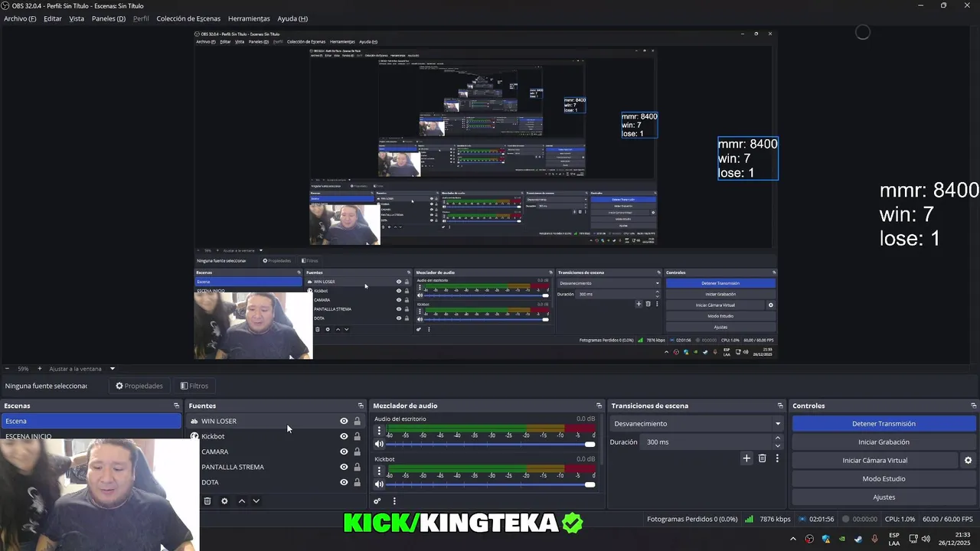Open Steam tray icon

pyautogui.click(x=858, y=539)
